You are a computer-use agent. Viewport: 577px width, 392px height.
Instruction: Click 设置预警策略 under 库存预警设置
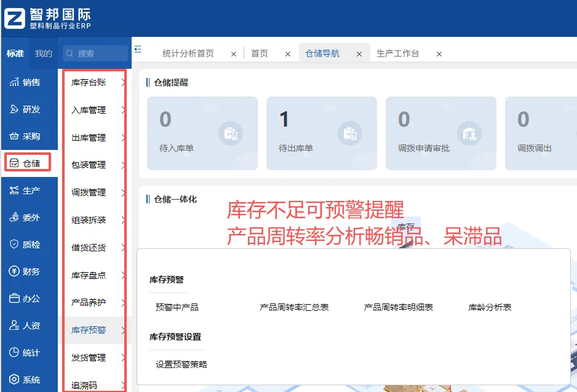(180, 363)
